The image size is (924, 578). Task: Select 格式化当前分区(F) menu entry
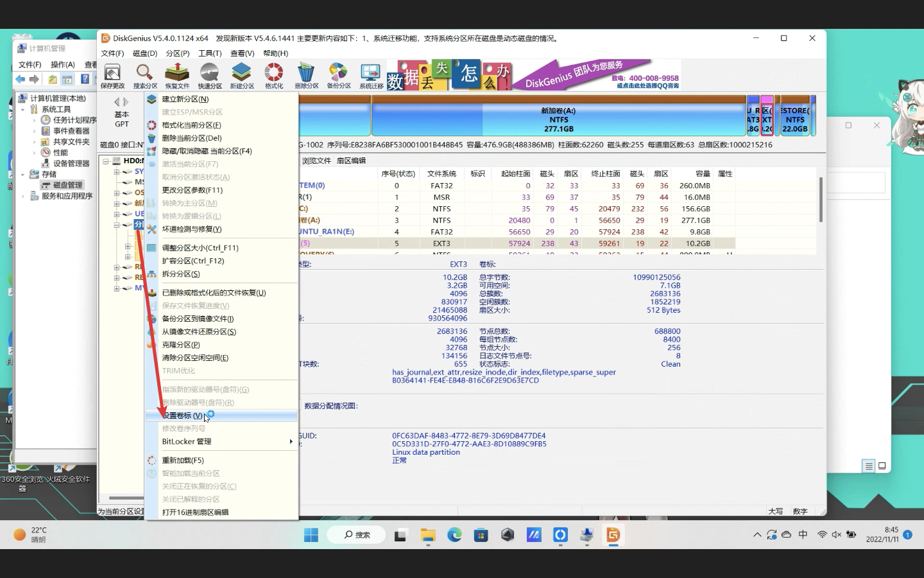tap(221, 125)
